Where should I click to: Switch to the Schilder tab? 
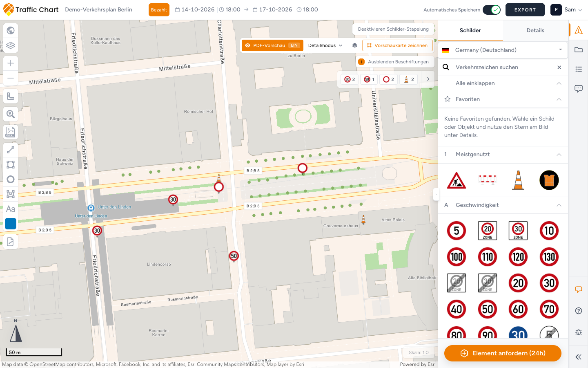pyautogui.click(x=470, y=31)
